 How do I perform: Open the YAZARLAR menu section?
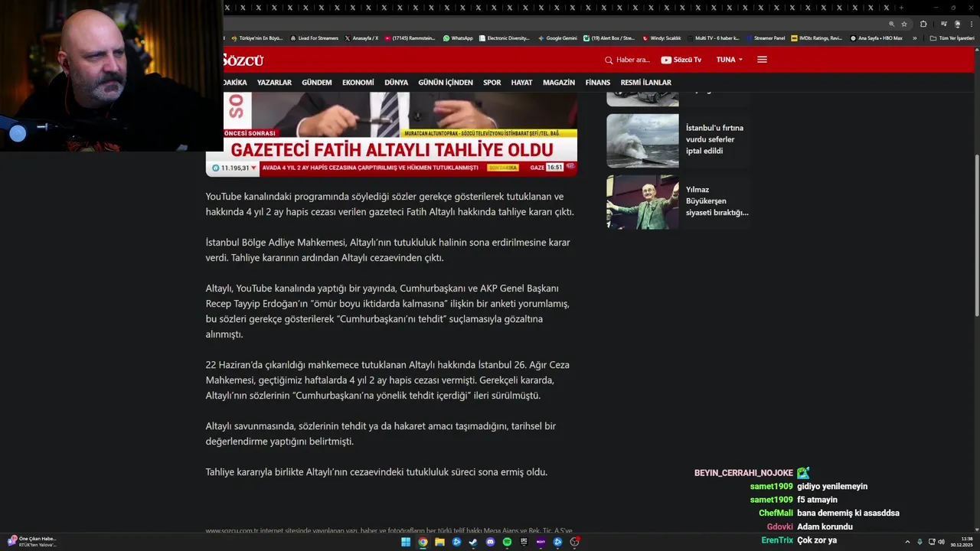coord(274,83)
